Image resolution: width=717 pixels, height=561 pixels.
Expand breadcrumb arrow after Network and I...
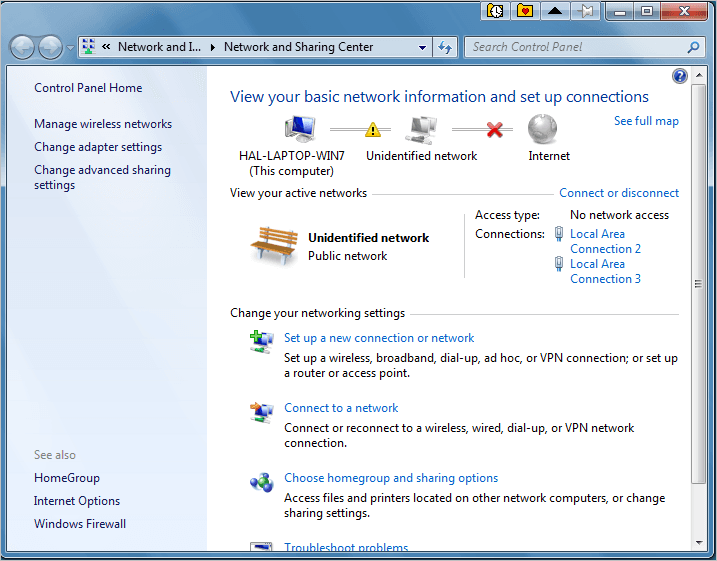213,47
